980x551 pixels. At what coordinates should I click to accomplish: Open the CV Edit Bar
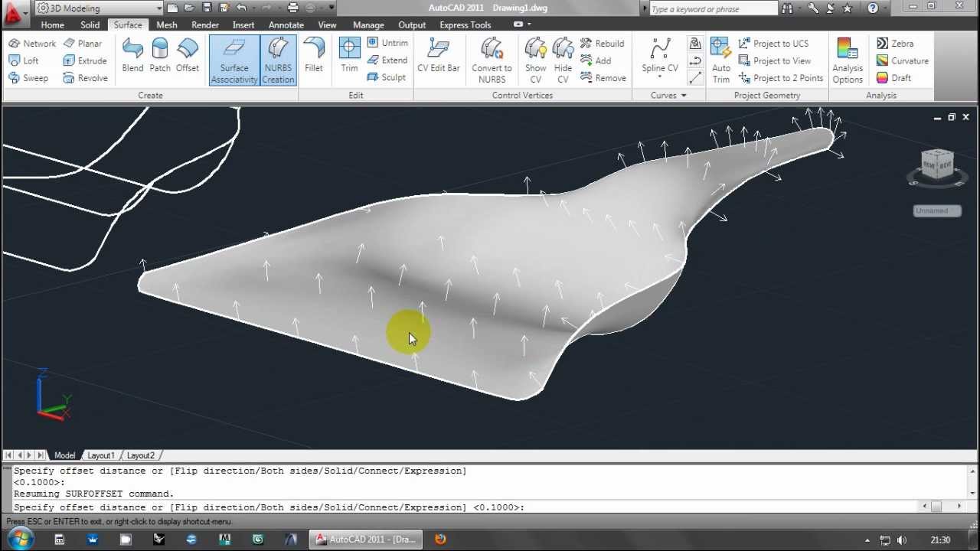pos(439,55)
